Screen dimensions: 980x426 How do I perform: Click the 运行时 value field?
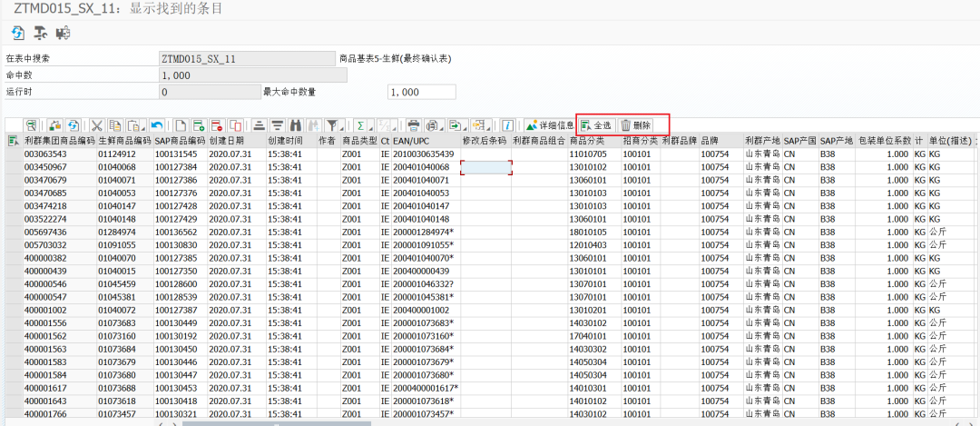pyautogui.click(x=210, y=92)
